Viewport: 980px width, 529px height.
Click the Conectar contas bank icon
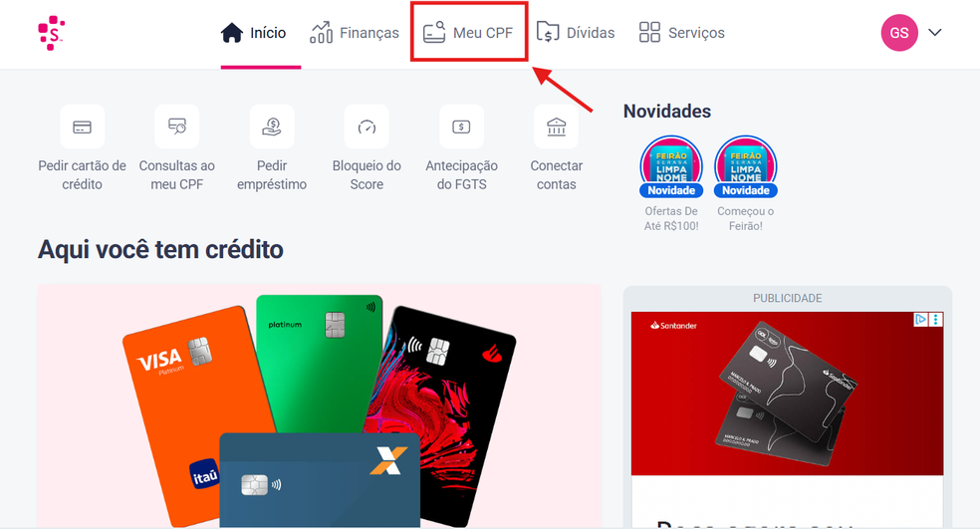pos(557,127)
